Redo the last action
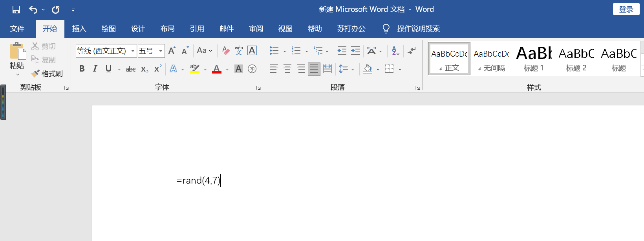 [56, 9]
